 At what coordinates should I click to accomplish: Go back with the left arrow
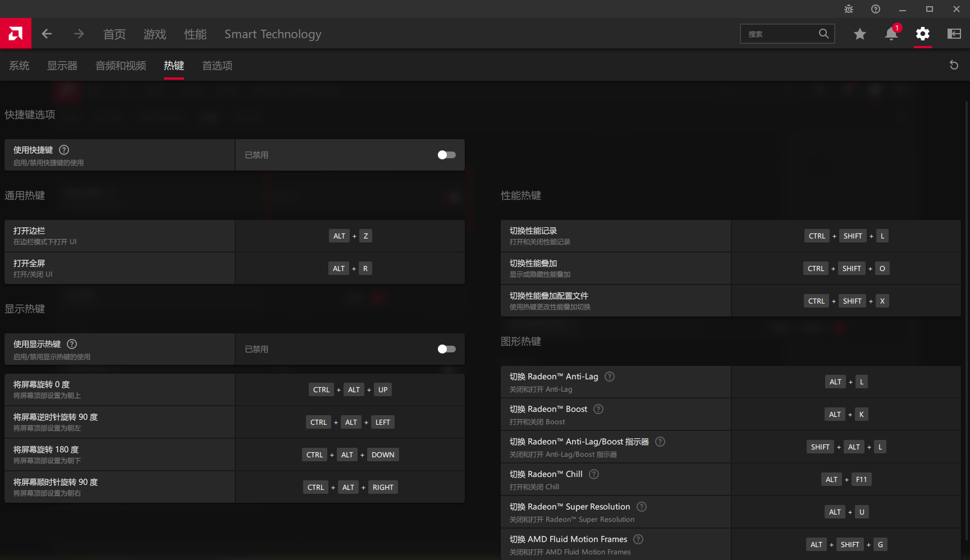(47, 34)
